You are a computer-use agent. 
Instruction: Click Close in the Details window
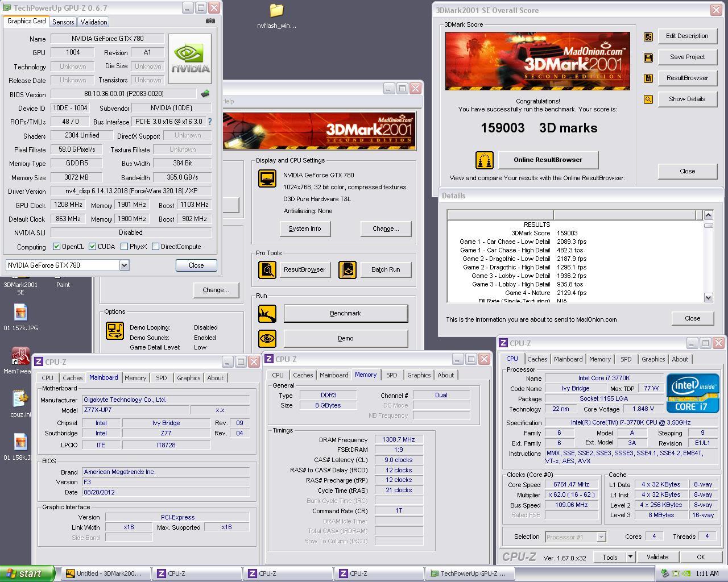(x=692, y=318)
